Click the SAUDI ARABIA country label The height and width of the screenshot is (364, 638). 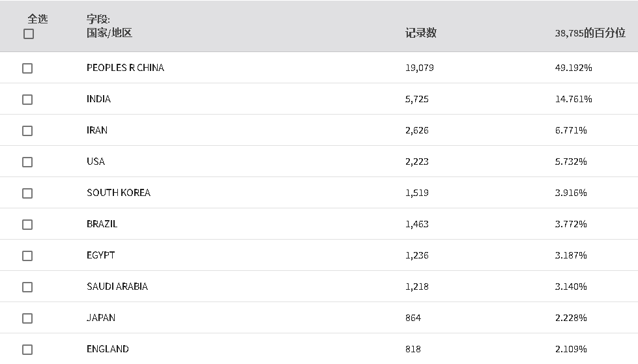(117, 287)
